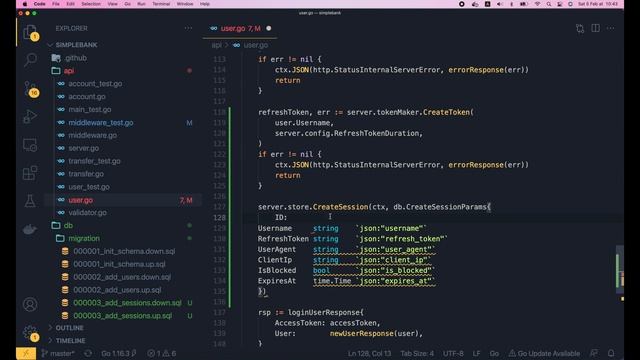
Task: Open middleware_test.go in explorer
Action: pyautogui.click(x=101, y=122)
